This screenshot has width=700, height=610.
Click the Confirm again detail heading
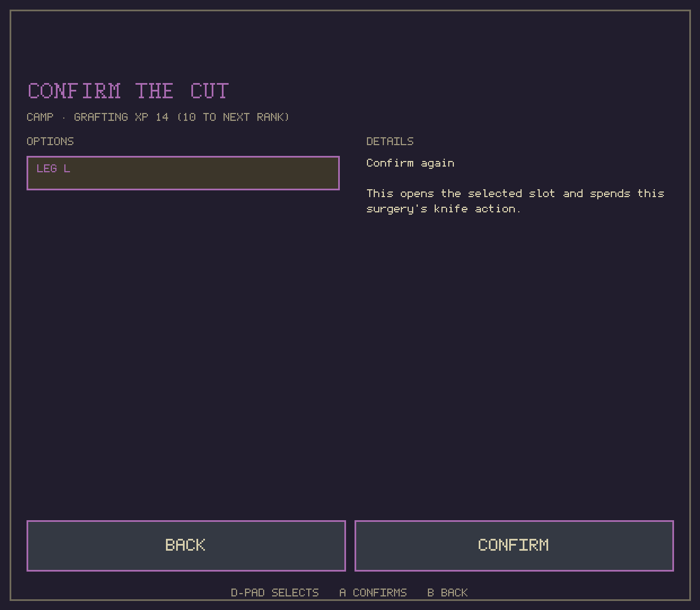point(410,163)
